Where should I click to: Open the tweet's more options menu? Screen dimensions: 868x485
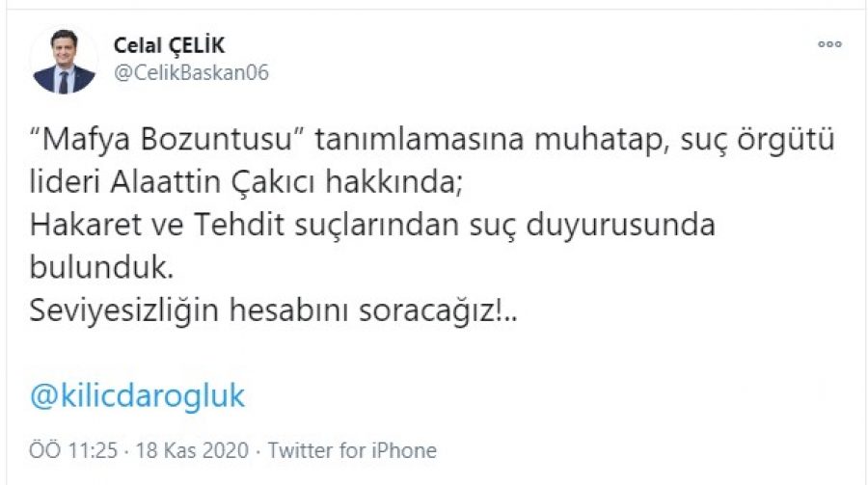coord(828,44)
